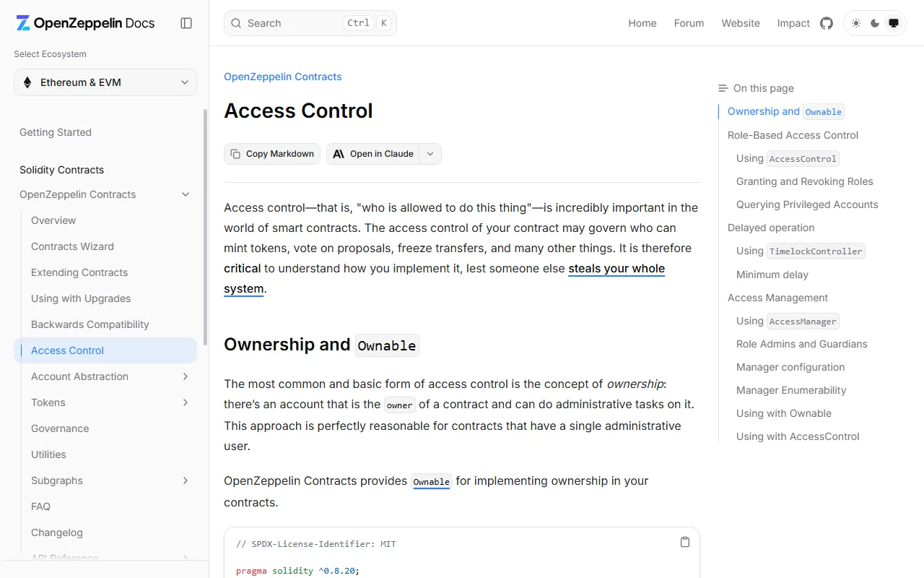Open Contracts Wizard in the sidebar
Screen dimensions: 924x578
[x=72, y=246]
